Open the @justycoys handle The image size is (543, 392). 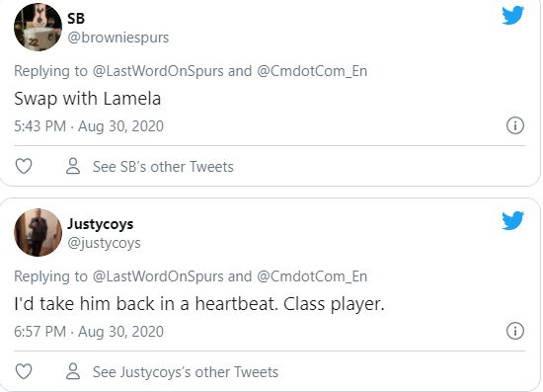[x=104, y=243]
